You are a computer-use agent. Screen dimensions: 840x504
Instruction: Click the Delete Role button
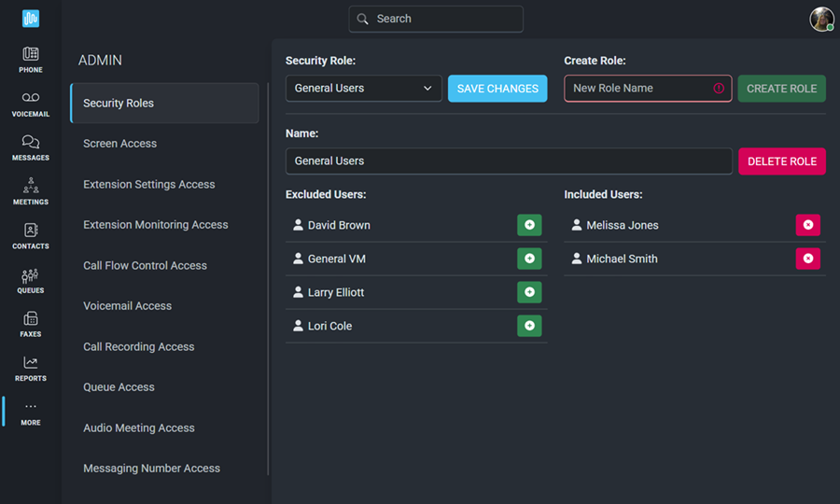[x=781, y=161]
